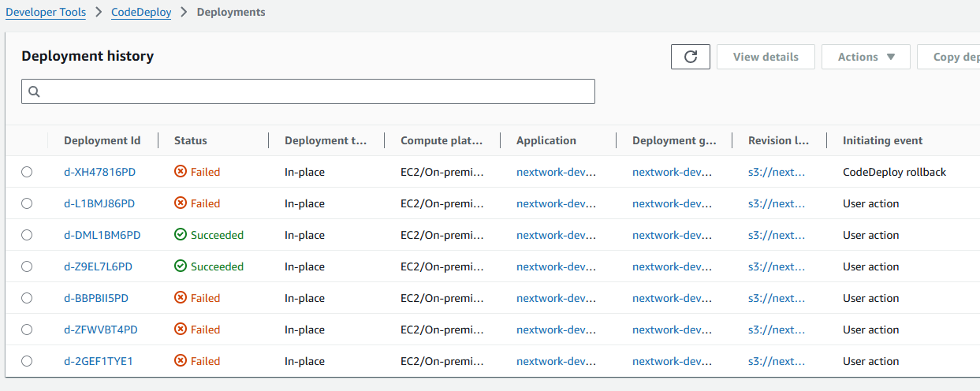Click the Deployments breadcrumb item

click(231, 12)
